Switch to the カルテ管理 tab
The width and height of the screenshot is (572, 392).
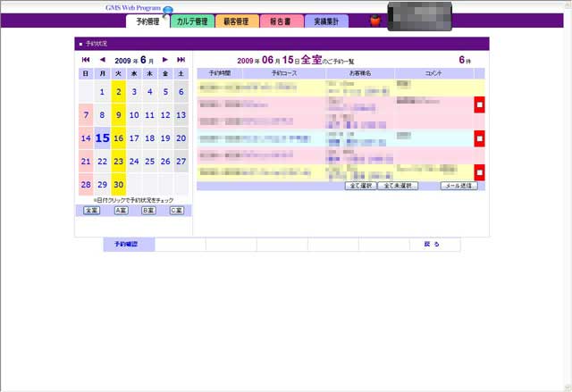point(192,21)
